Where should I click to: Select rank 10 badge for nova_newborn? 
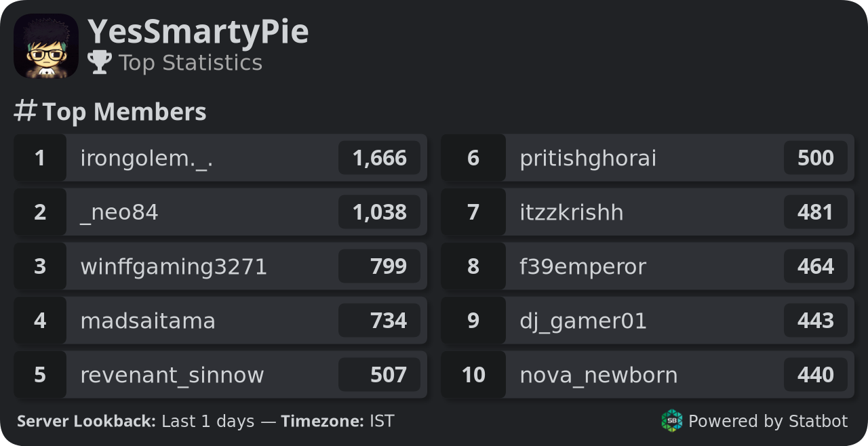pyautogui.click(x=473, y=375)
